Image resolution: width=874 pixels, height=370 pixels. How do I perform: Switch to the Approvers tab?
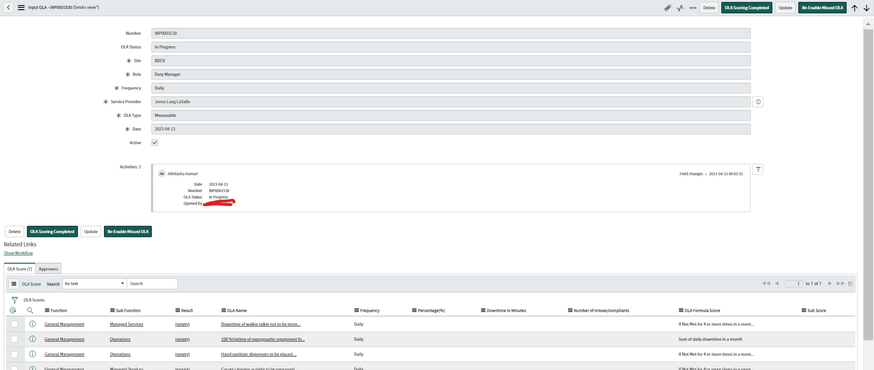(48, 269)
